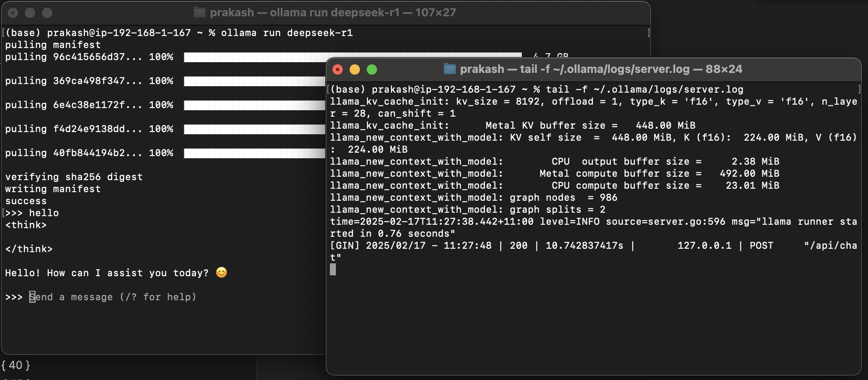
Task: Click 'pulling 369ca498f347... 100%' text
Action: coord(89,81)
